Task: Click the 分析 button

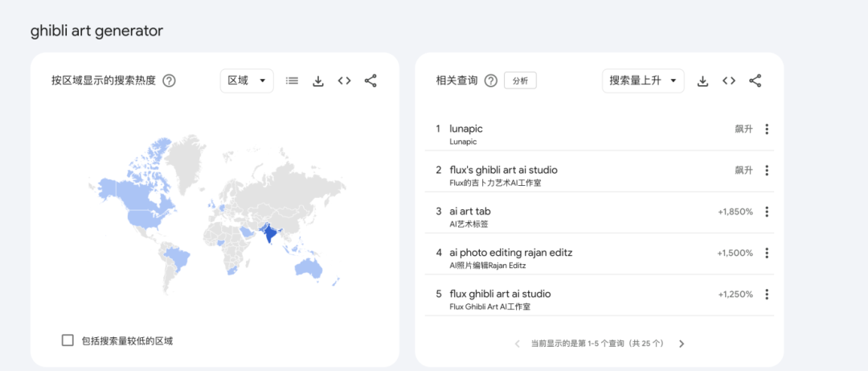Action: tap(520, 81)
